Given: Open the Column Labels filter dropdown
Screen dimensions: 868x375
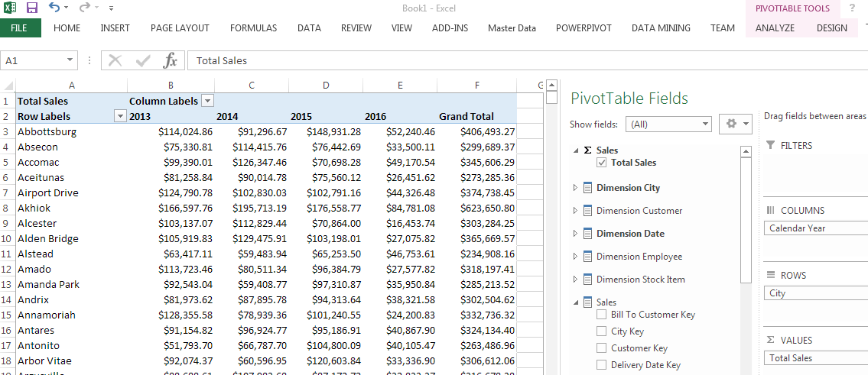Looking at the screenshot, I should (x=207, y=101).
